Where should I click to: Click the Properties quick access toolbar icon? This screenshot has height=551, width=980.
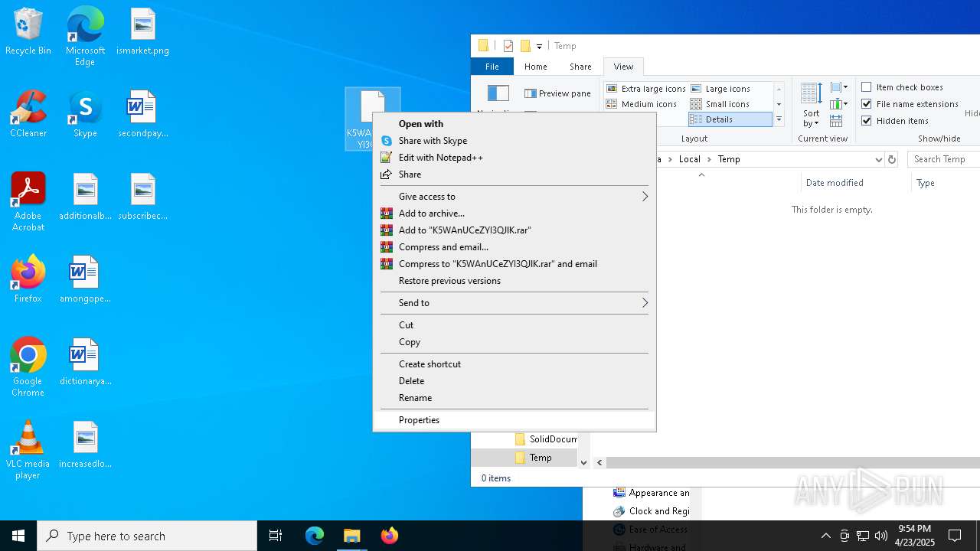pos(508,46)
